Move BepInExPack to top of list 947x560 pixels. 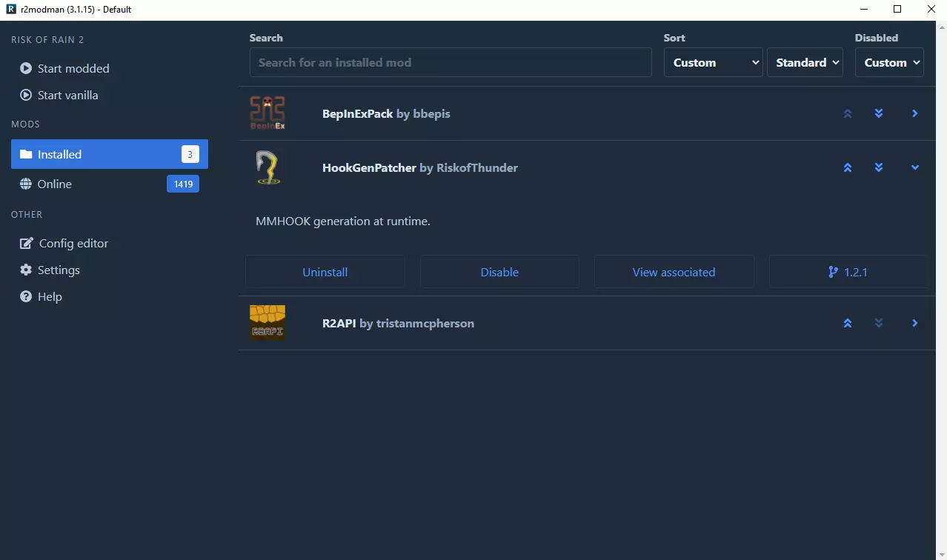(x=848, y=113)
